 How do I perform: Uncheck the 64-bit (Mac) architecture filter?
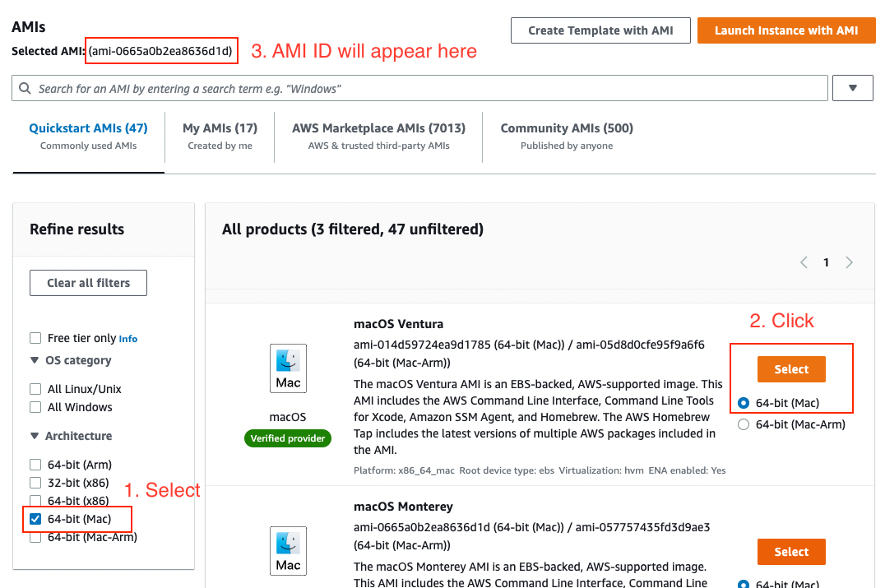pos(35,519)
